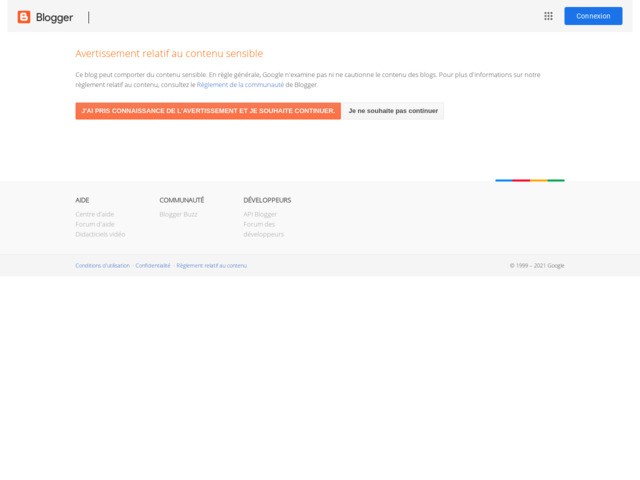Click the orange Blogger logo icon
Viewport: 640px width, 480px height.
[x=24, y=17]
